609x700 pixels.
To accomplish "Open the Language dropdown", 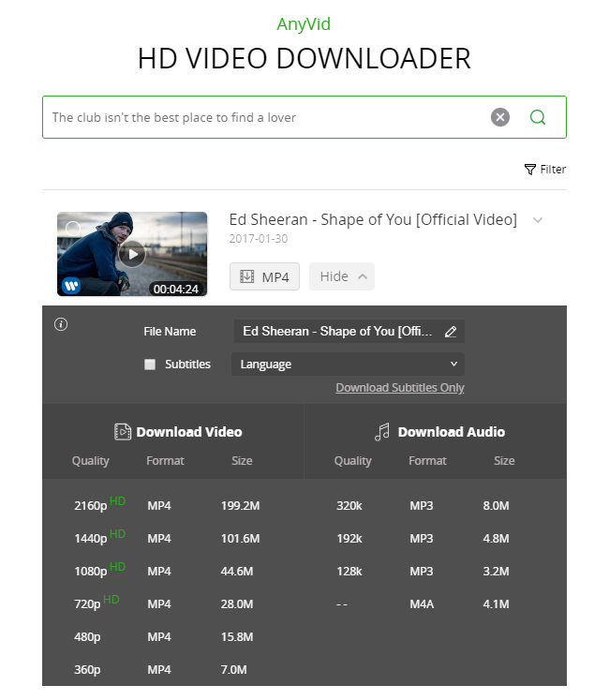I will (348, 365).
